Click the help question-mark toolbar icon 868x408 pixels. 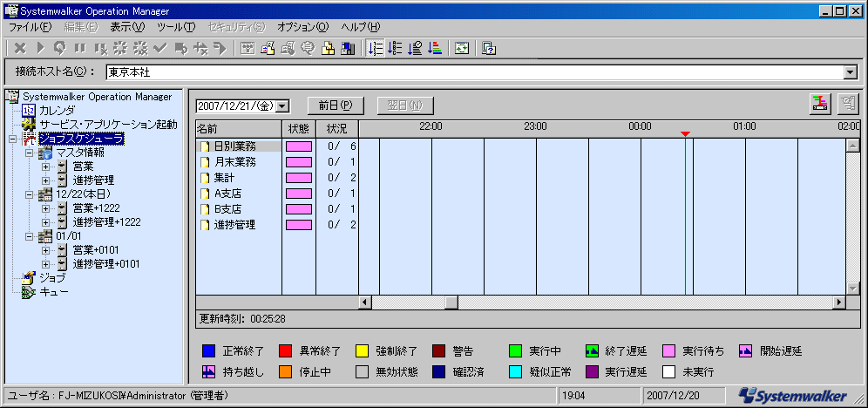click(488, 49)
